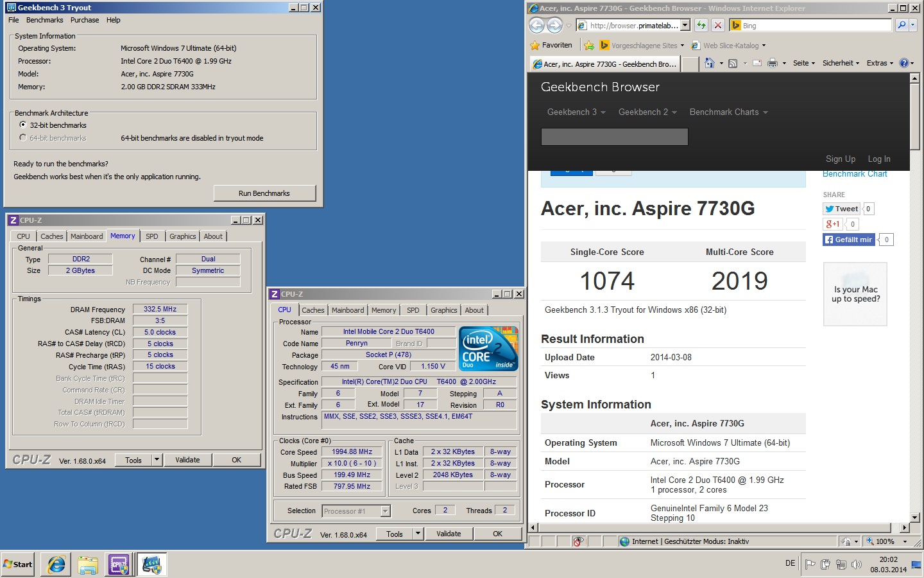
Task: Click the Bing search magnifier icon
Action: coord(902,25)
